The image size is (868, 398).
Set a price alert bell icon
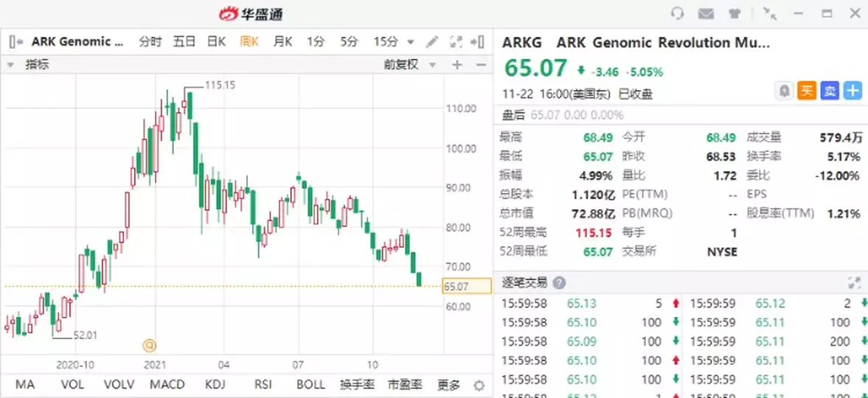click(x=784, y=91)
